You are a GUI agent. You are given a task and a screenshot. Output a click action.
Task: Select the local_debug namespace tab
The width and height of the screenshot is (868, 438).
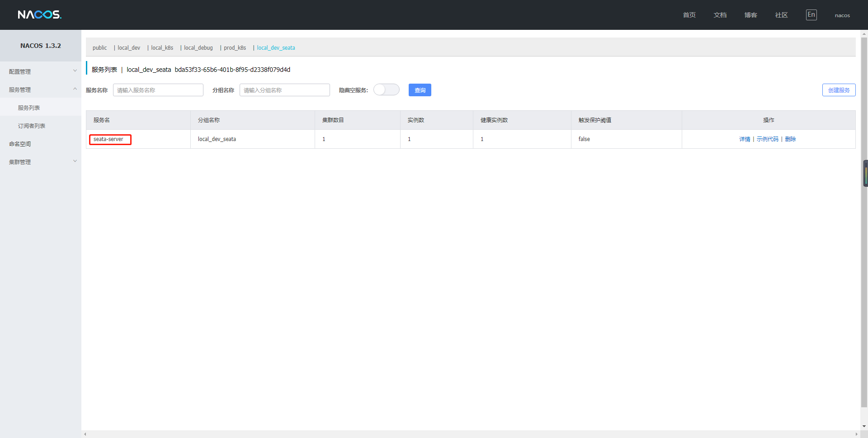tap(198, 47)
